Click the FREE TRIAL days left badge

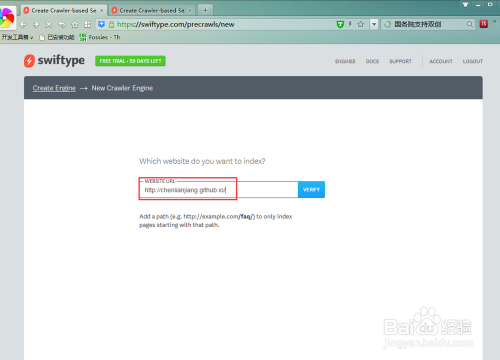[130, 61]
